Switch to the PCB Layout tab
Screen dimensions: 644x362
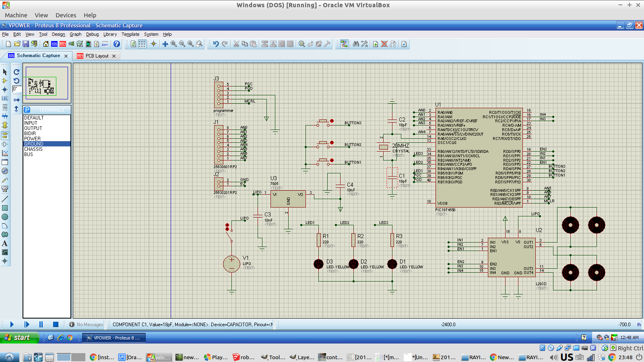(x=97, y=56)
